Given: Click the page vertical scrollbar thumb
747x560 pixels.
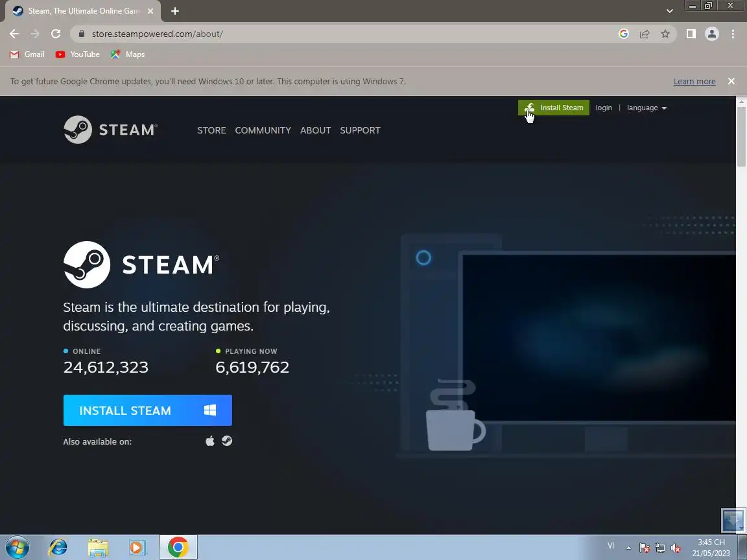Looking at the screenshot, I should 741,137.
